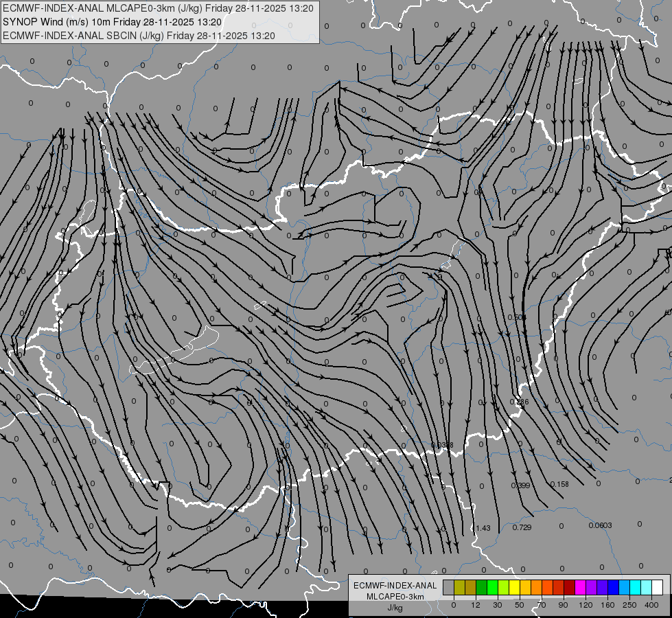672x618 pixels.
Task: Pick the white swatch ending the legend
Action: click(x=658, y=587)
